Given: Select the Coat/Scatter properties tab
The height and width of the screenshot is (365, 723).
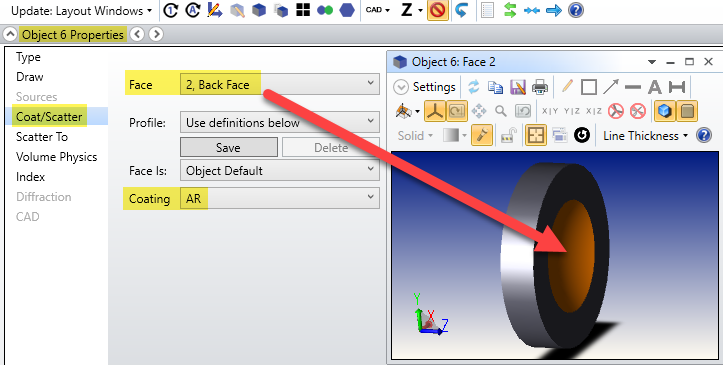Looking at the screenshot, I should tap(49, 117).
